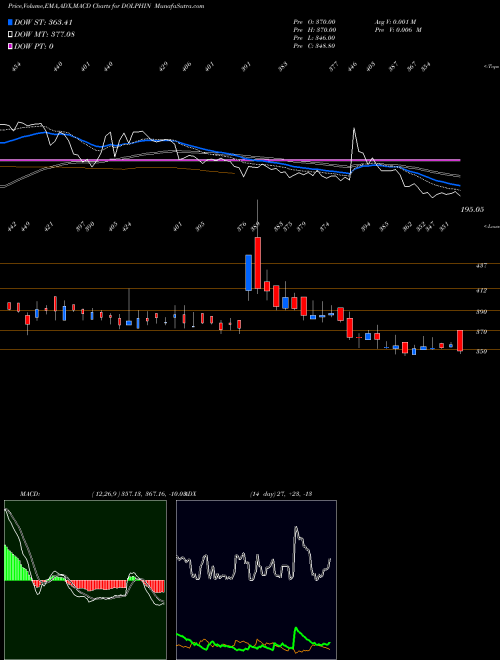
Task: Select the DOW MT 377.08 legend label
Action: pos(44,35)
